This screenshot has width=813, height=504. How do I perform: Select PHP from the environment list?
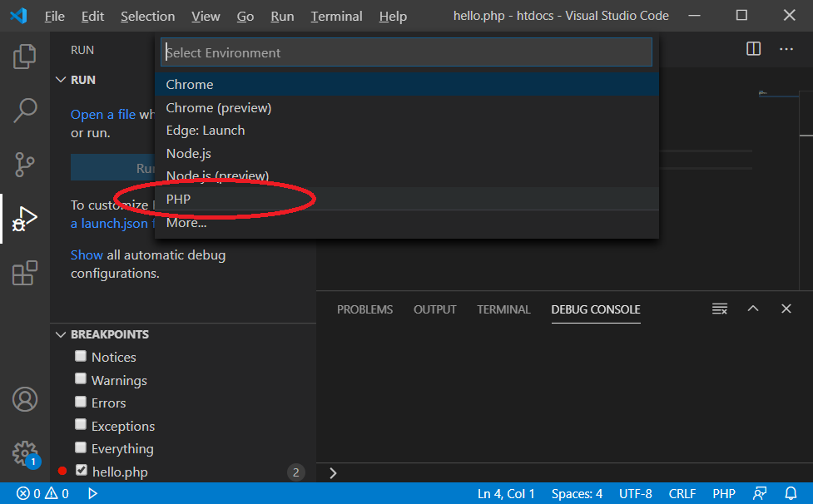pyautogui.click(x=178, y=200)
